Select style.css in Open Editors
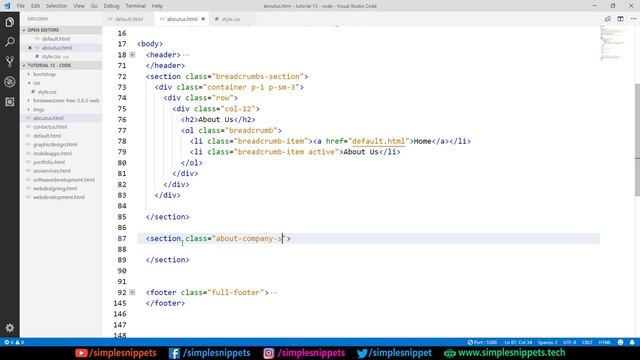The width and height of the screenshot is (640, 360). click(x=51, y=56)
